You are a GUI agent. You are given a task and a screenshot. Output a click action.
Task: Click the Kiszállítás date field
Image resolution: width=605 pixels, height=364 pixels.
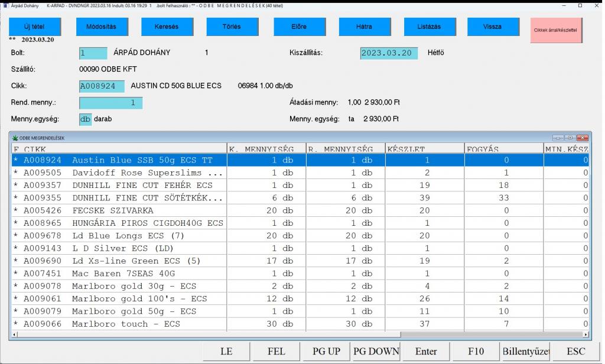389,53
